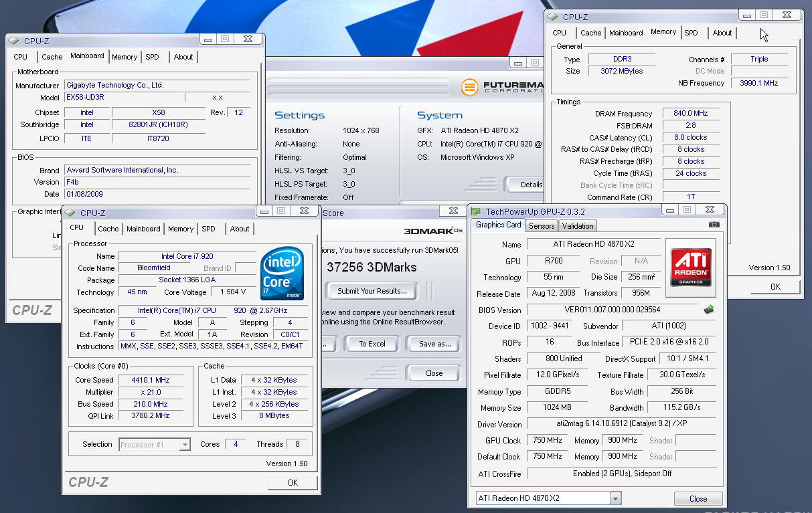Click the QPI Link value 3780.2 MHz
The height and width of the screenshot is (513, 812).
tap(150, 415)
